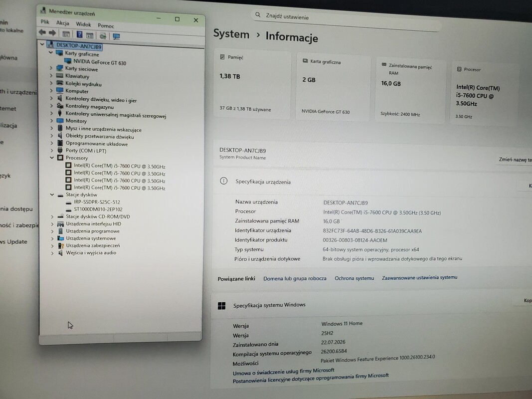Screen dimensions: 532x399
Task: Click the Kontrolery dźwięku, wideo i gier icon
Action: coord(60,98)
